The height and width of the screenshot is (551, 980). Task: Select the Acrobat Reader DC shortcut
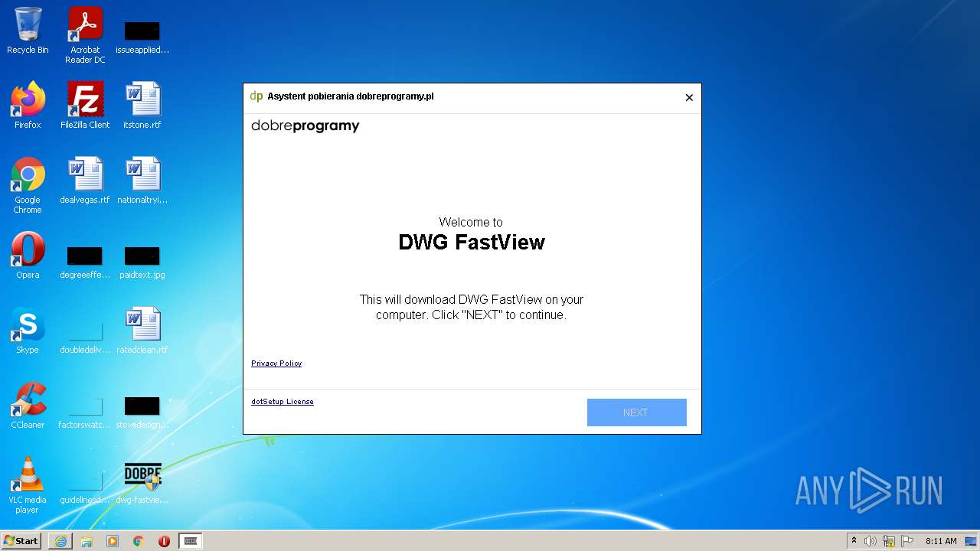[85, 35]
